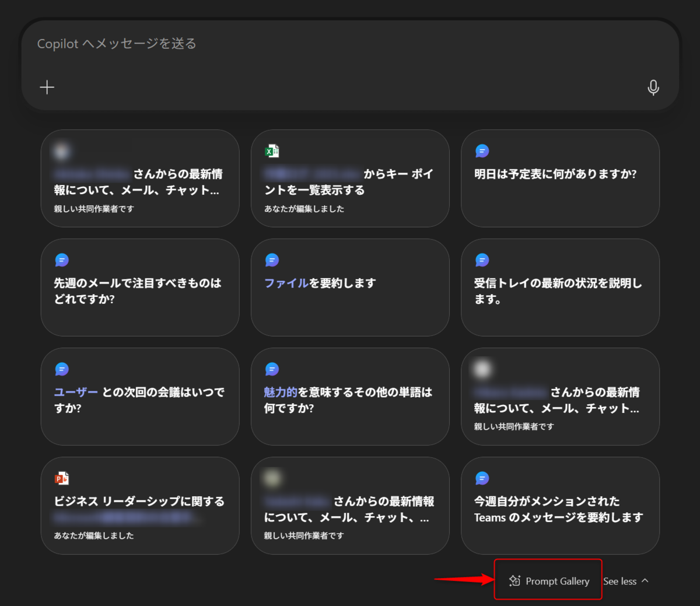Image resolution: width=700 pixels, height=606 pixels.
Task: Click the plus attach icon
Action: [47, 87]
